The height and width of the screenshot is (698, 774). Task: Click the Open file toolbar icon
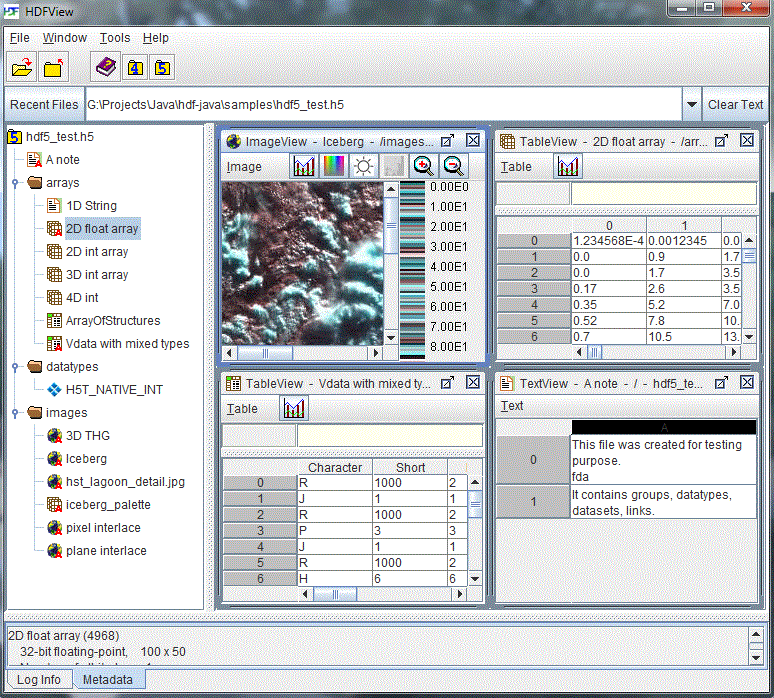(x=21, y=67)
